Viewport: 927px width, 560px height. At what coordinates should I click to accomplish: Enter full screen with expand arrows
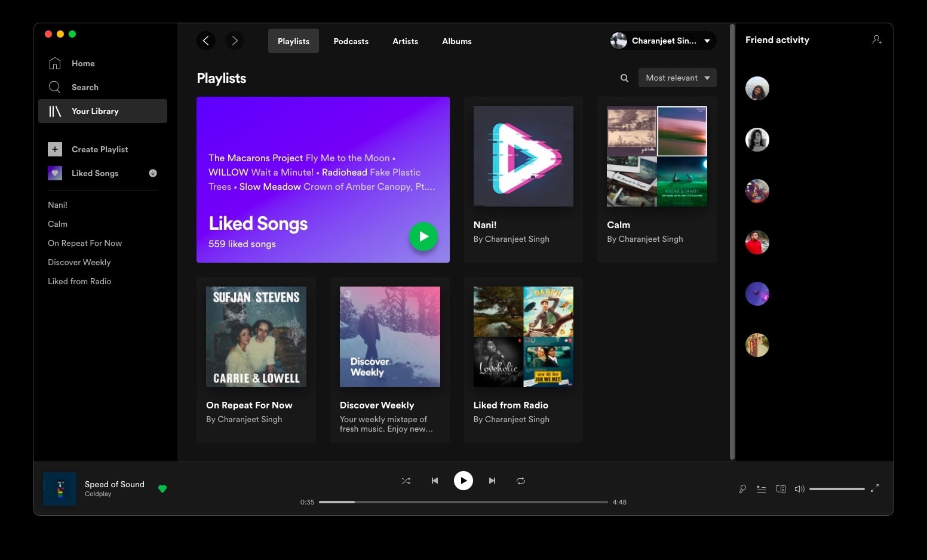click(x=875, y=488)
